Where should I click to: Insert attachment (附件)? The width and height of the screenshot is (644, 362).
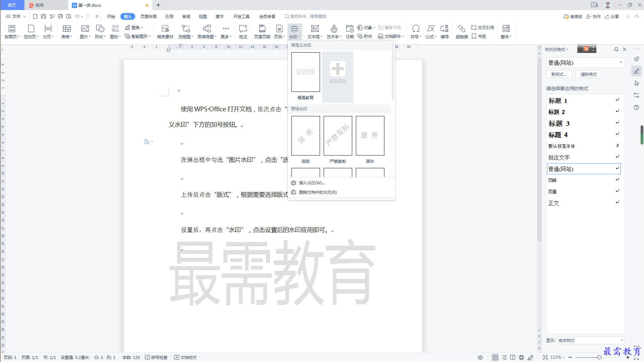point(365,36)
